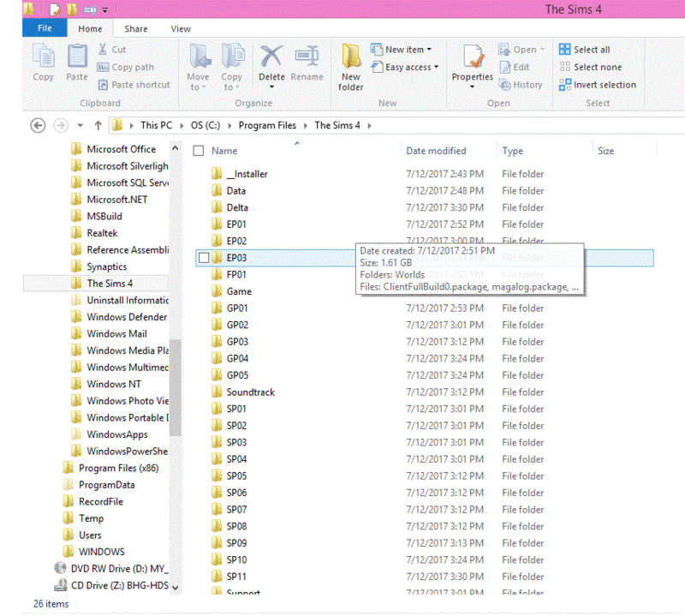Select Realtek in the navigation tree
The width and height of the screenshot is (685, 616).
coord(102,233)
